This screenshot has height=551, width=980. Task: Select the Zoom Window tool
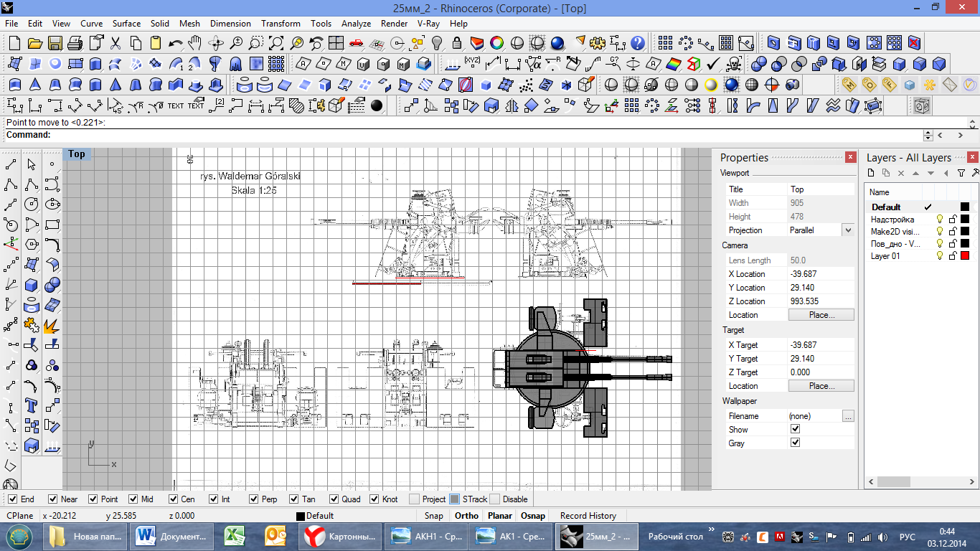tap(256, 43)
